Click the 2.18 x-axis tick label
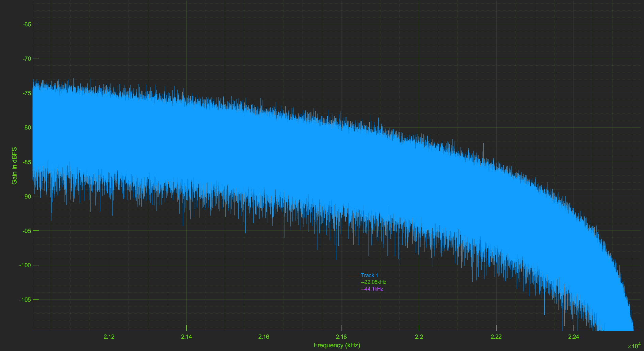The image size is (644, 351). tap(341, 337)
